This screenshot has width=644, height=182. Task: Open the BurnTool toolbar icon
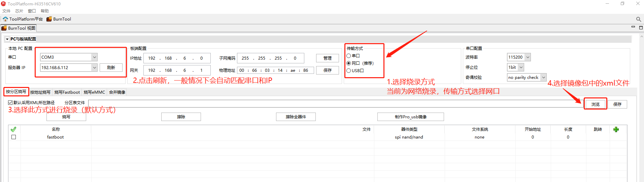[49, 19]
